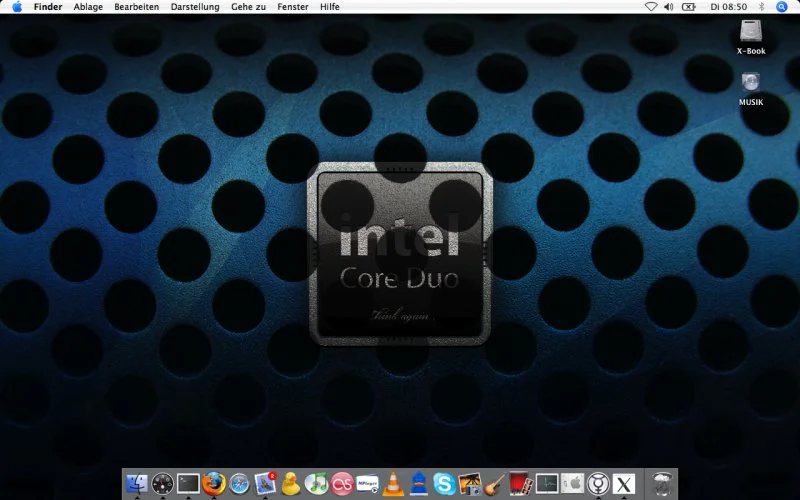Open Finder from the dock
This screenshot has height=500, width=800.
(x=137, y=484)
